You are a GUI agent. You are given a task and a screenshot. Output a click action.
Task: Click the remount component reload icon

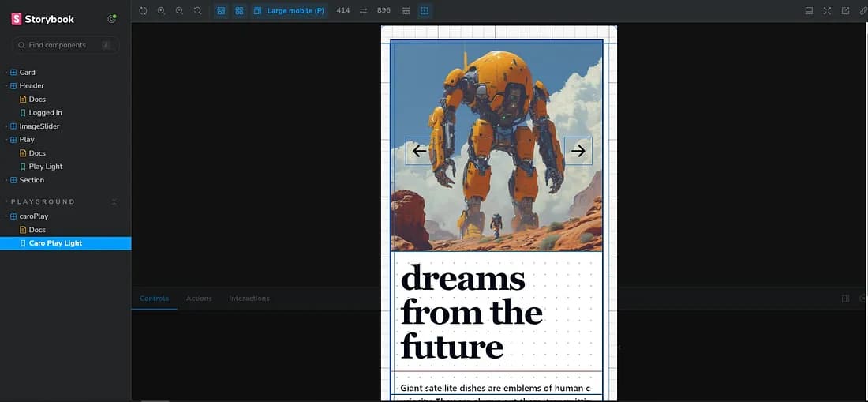(143, 11)
